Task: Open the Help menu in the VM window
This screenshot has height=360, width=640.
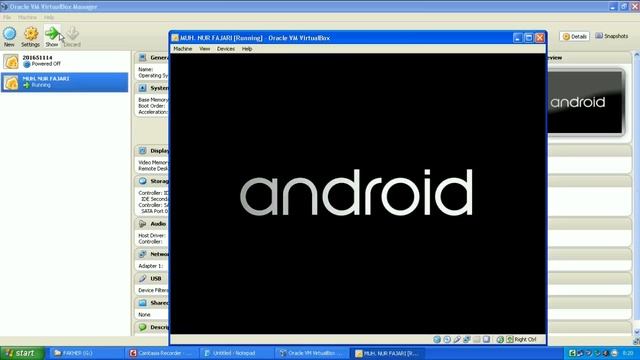Action: pyautogui.click(x=247, y=49)
